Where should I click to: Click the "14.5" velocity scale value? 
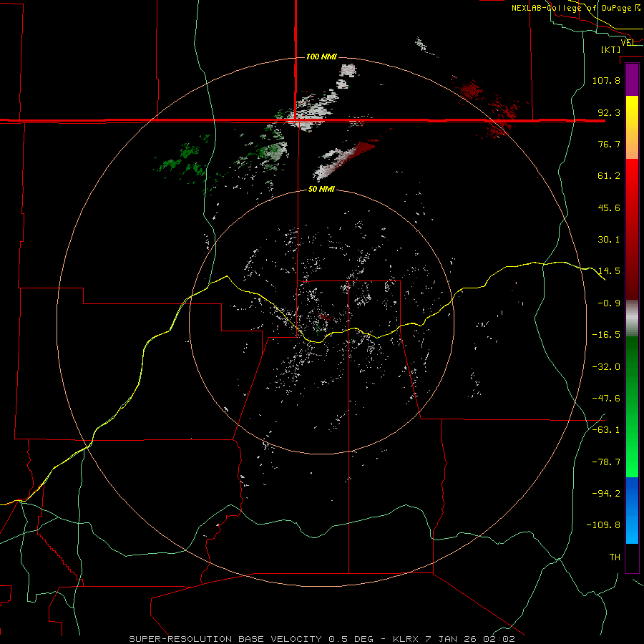click(609, 271)
